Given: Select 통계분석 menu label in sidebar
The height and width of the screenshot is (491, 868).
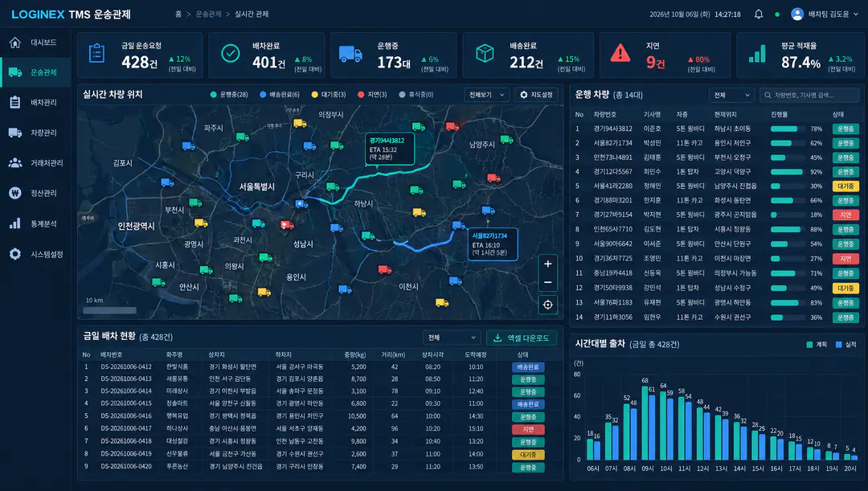Looking at the screenshot, I should coord(43,223).
